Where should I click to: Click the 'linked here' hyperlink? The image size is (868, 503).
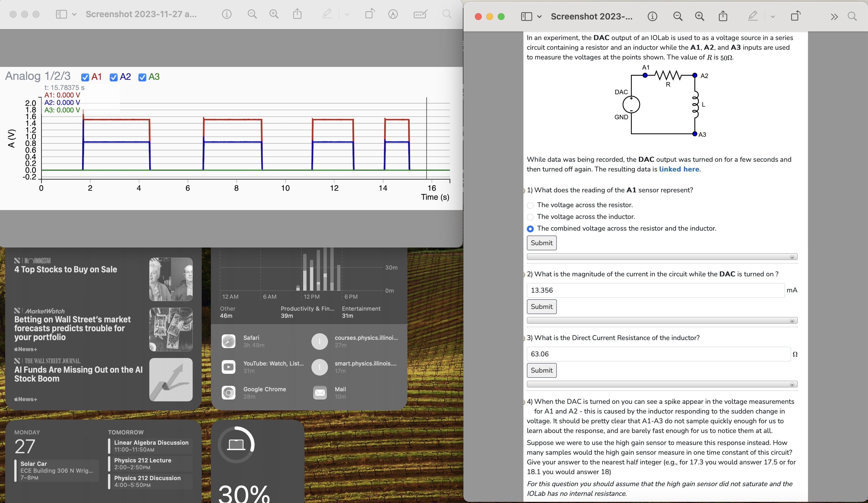pyautogui.click(x=679, y=169)
